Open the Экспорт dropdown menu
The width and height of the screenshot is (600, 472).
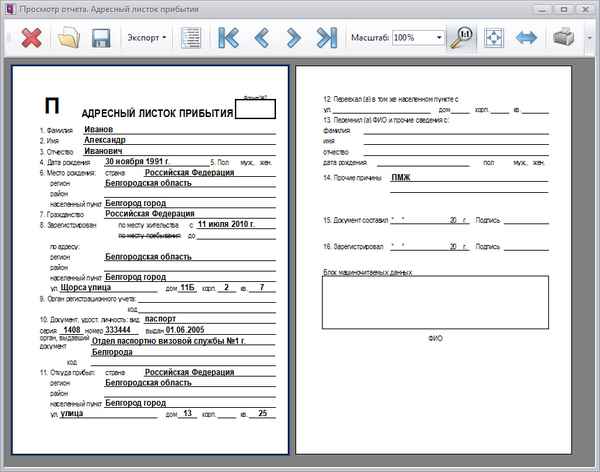[x=147, y=38]
